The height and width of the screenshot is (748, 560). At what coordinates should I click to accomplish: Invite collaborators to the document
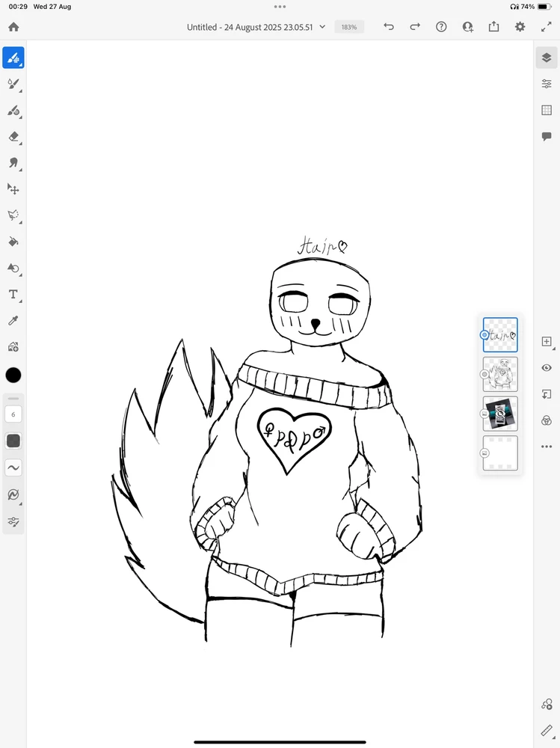coord(468,27)
